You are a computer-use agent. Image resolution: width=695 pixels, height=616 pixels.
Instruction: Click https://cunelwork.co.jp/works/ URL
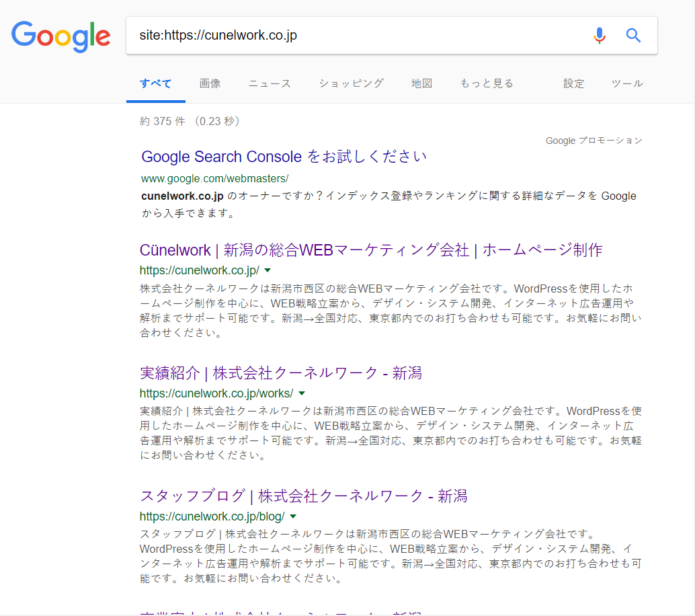216,393
